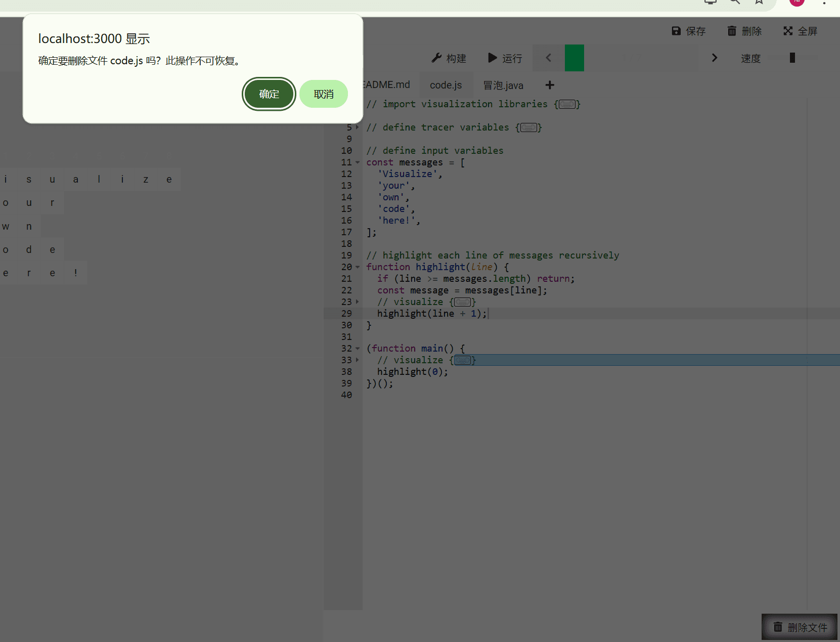Collapse the highlight function at line 20
Screen dimensions: 840x642
click(x=358, y=267)
